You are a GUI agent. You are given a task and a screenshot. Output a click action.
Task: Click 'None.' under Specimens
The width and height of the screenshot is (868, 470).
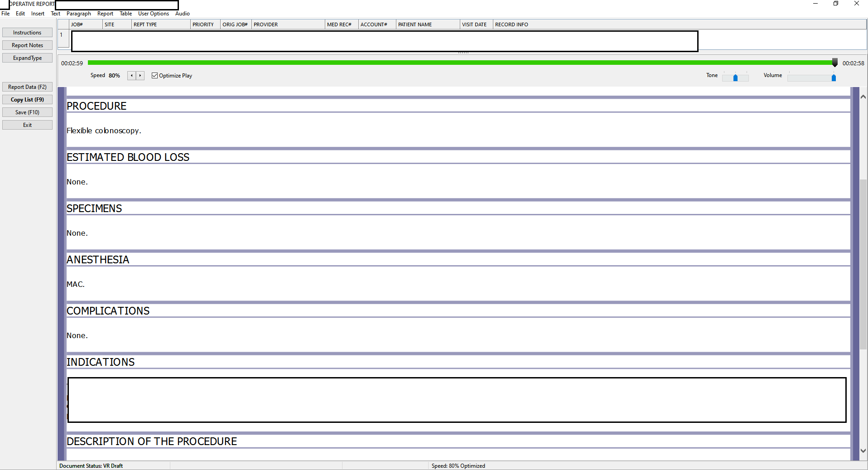77,233
